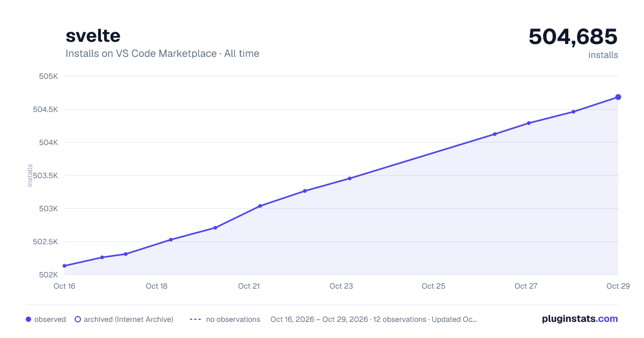This screenshot has width=644, height=338.
Task: Click the 503K y-axis label
Action: coord(48,209)
